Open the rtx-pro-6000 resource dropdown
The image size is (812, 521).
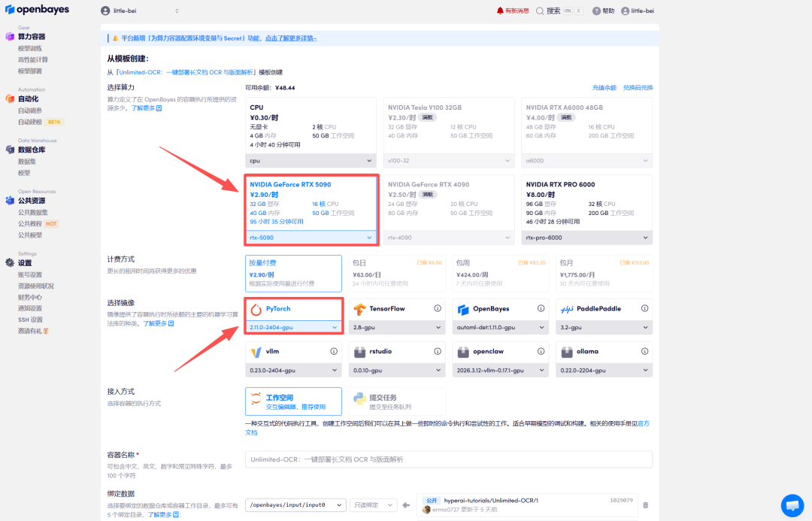[x=586, y=238]
